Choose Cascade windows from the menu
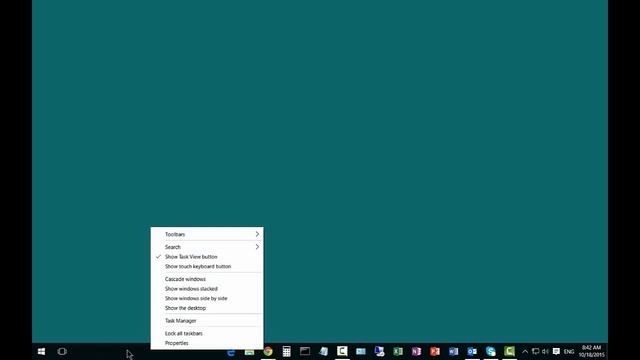 click(x=207, y=279)
